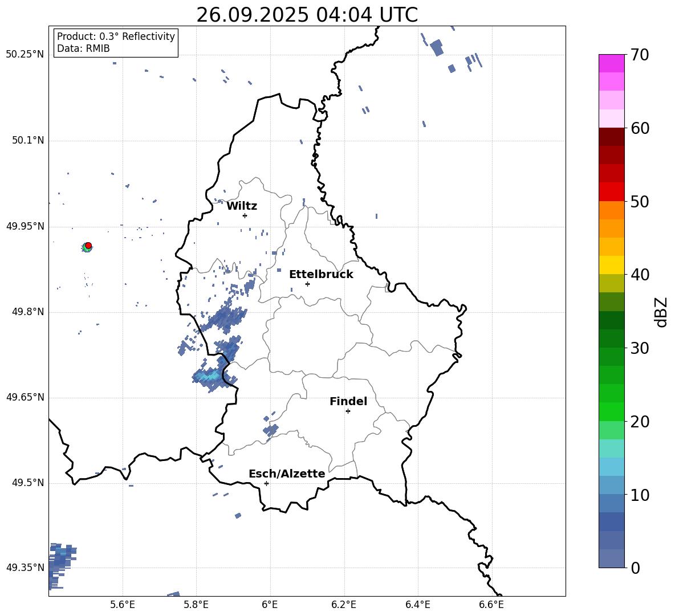The image size is (675, 616).
Task: Click the Esch/Alzette station label
Action: click(x=287, y=474)
